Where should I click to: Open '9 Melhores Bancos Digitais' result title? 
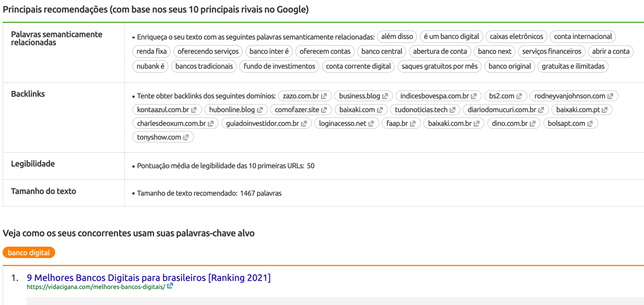click(x=149, y=278)
